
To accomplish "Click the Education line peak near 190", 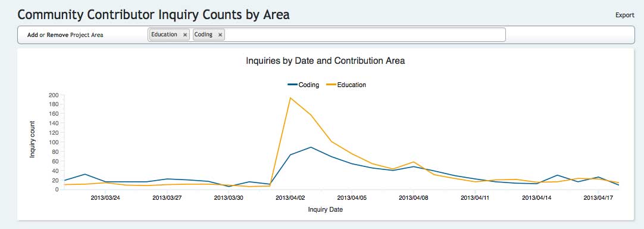I will click(x=290, y=98).
